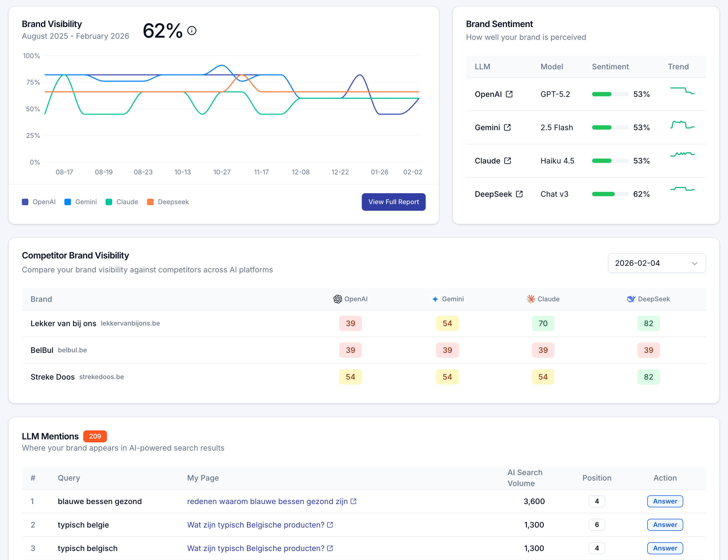728x560 pixels.
Task: Toggle the Claude series in chart legend
Action: pyautogui.click(x=122, y=202)
